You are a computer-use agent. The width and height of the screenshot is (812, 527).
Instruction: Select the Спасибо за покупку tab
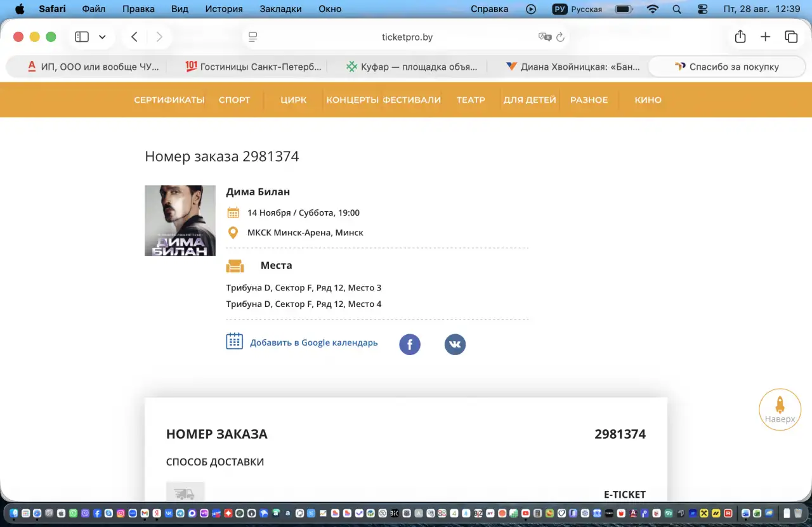[726, 67]
